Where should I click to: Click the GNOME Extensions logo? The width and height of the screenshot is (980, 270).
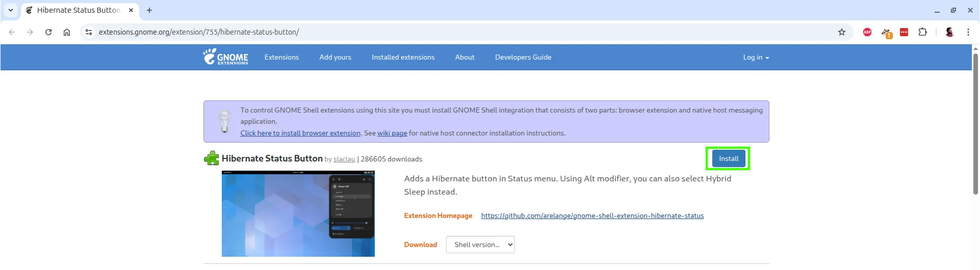(225, 57)
